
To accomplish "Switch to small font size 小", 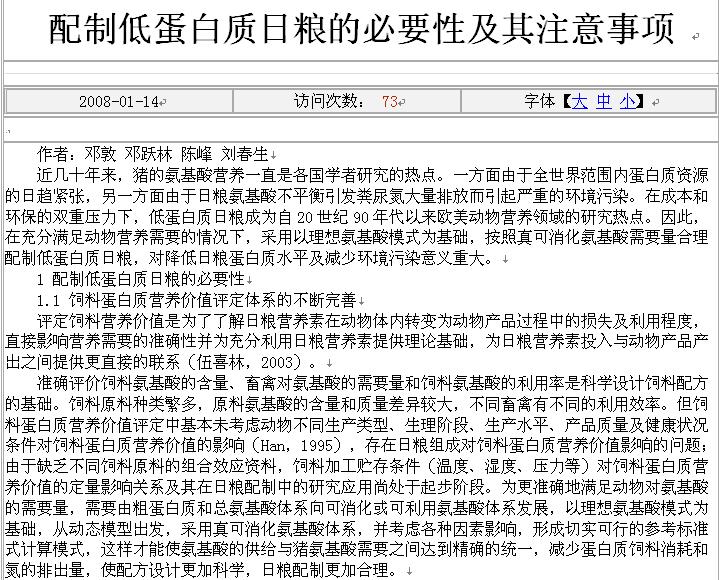I will click(626, 102).
